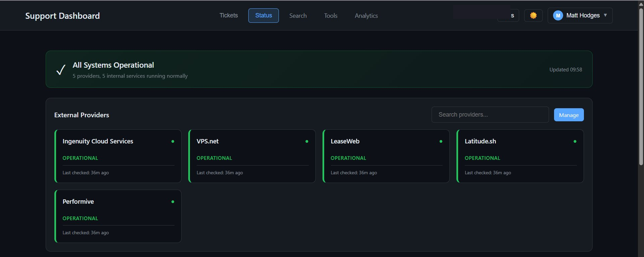This screenshot has width=644, height=257.
Task: Open the Performive provider name
Action: tap(78, 201)
